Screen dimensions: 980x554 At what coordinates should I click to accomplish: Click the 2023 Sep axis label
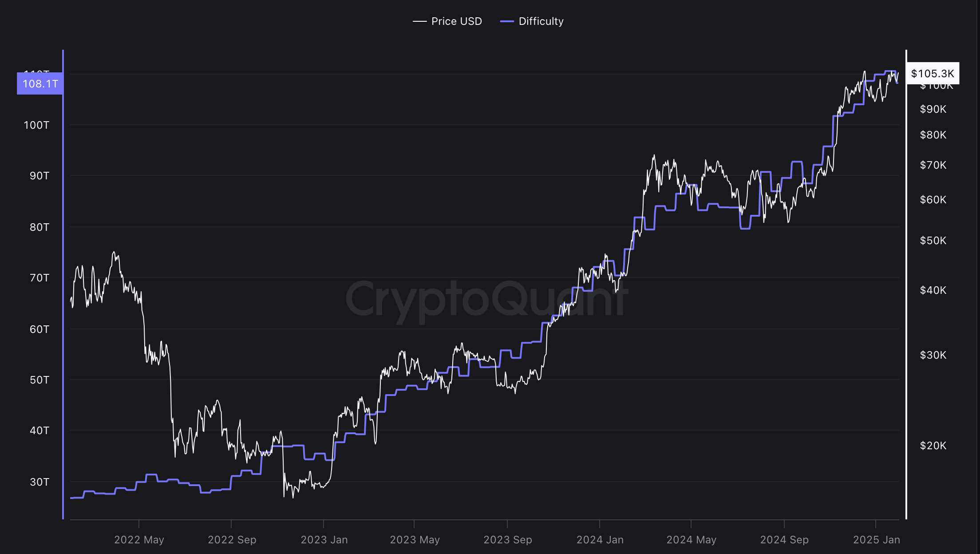click(507, 540)
